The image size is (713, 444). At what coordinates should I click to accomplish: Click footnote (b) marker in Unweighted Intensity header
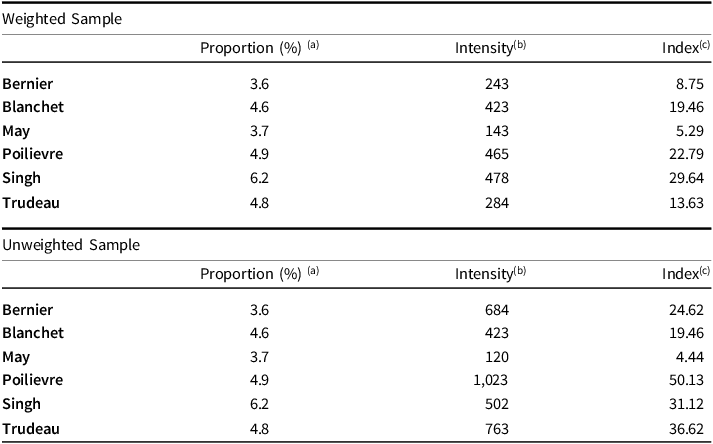click(x=520, y=271)
